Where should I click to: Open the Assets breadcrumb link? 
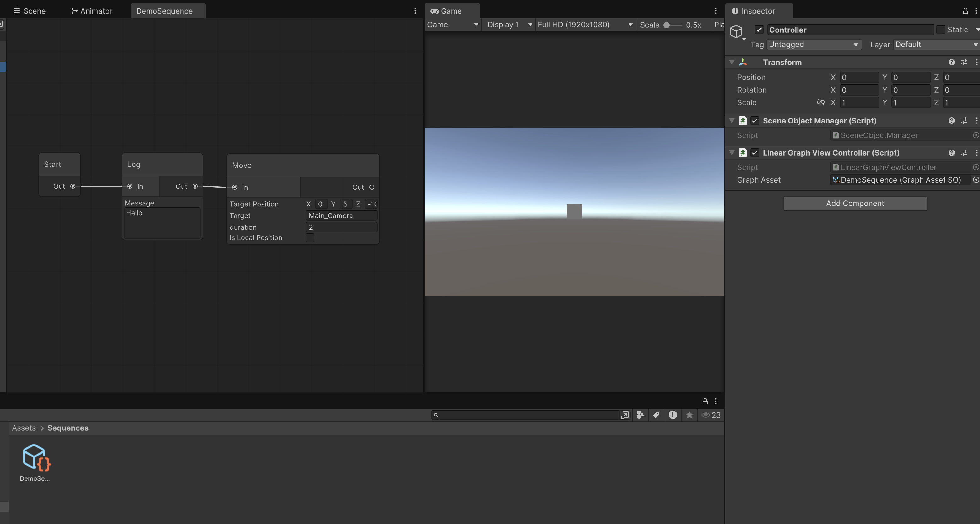[24, 428]
